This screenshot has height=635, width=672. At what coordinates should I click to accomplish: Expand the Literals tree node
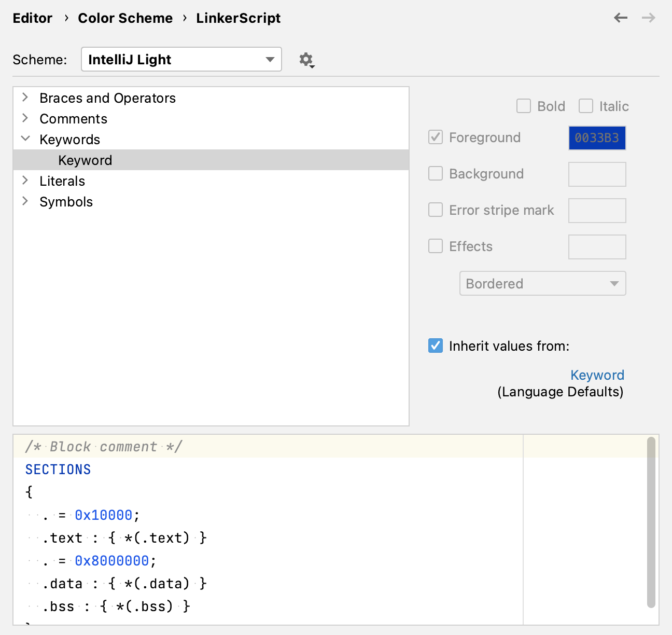pyautogui.click(x=25, y=180)
